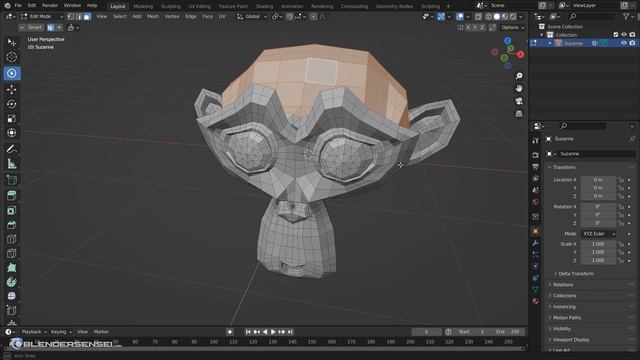The width and height of the screenshot is (640, 360).
Task: Expand the Instancing panel
Action: click(564, 307)
